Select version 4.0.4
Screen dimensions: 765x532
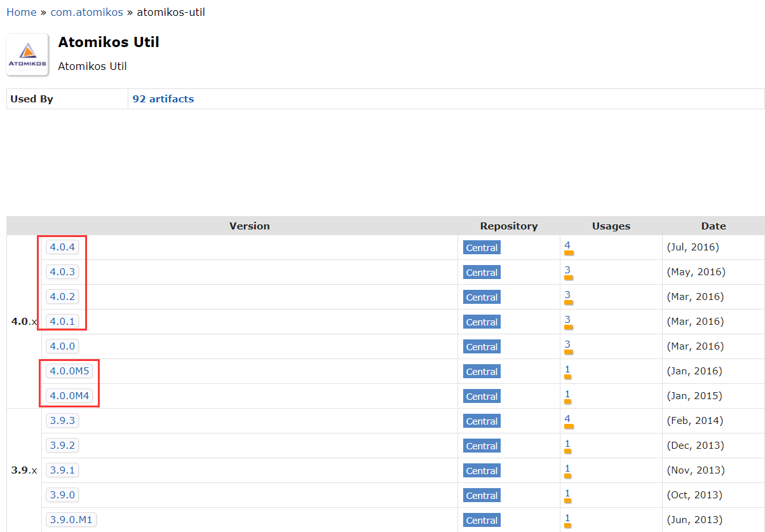(62, 247)
